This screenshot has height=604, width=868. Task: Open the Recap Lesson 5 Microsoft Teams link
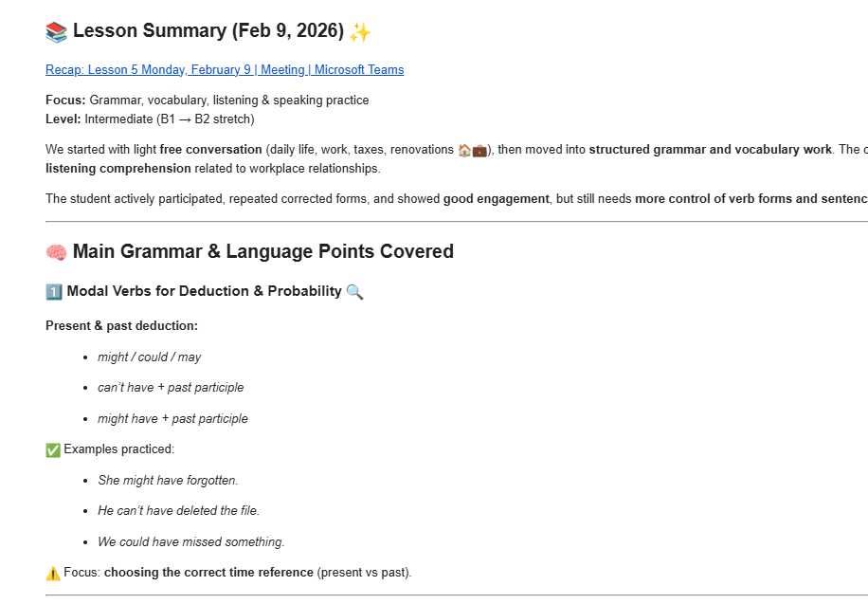[225, 70]
